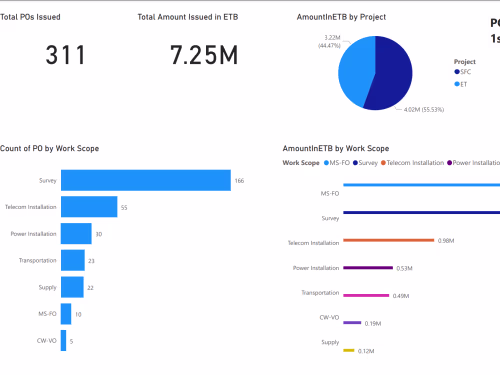Click the Telecom Installation bar showing 55
500x375 pixels.
click(x=89, y=207)
